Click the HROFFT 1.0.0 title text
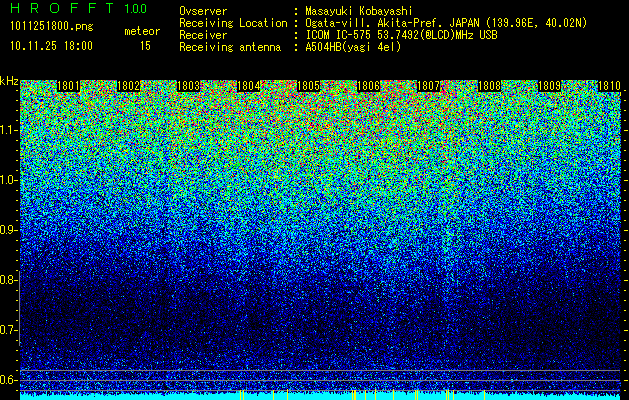629x400 pixels. coord(79,8)
